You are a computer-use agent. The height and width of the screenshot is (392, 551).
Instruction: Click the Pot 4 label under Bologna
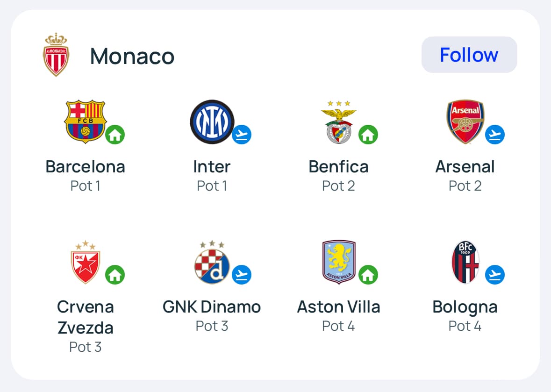pos(465,326)
